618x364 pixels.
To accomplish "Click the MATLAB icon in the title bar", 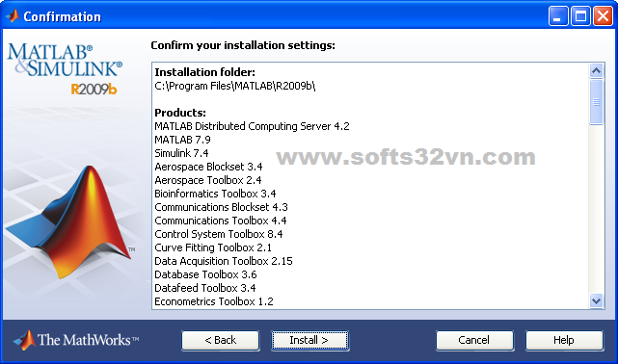I will click(x=13, y=16).
